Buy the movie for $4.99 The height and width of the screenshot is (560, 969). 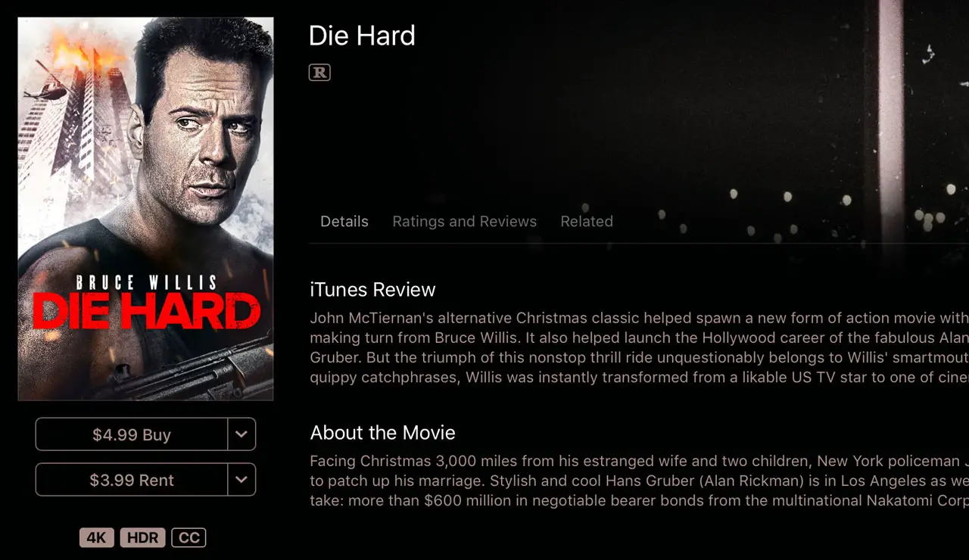point(132,434)
